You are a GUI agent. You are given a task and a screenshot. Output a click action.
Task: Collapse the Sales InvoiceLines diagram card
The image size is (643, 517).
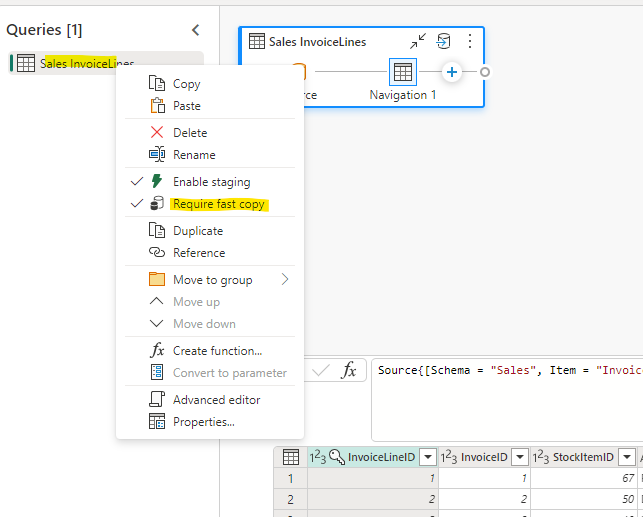pos(418,41)
